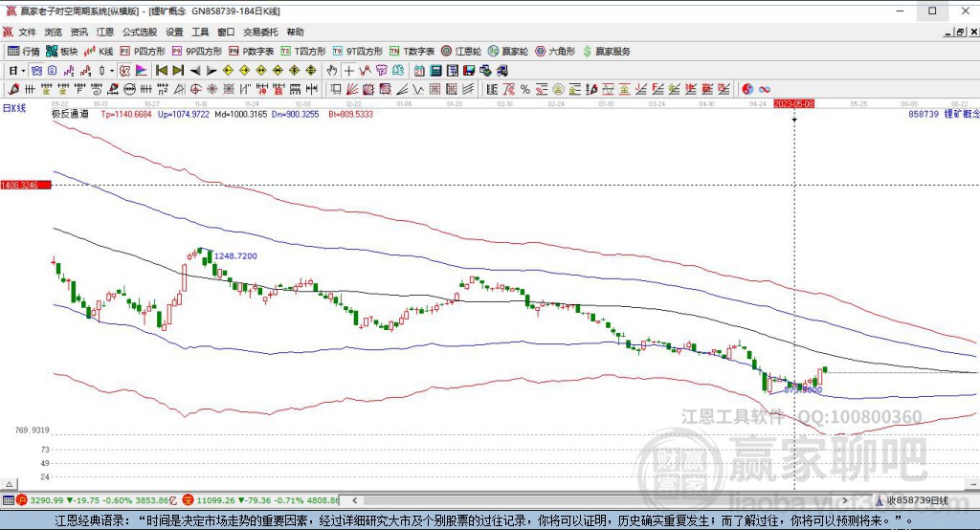This screenshot has width=980, height=530.
Task: Open the 六角形 hexagon tool
Action: pos(555,52)
